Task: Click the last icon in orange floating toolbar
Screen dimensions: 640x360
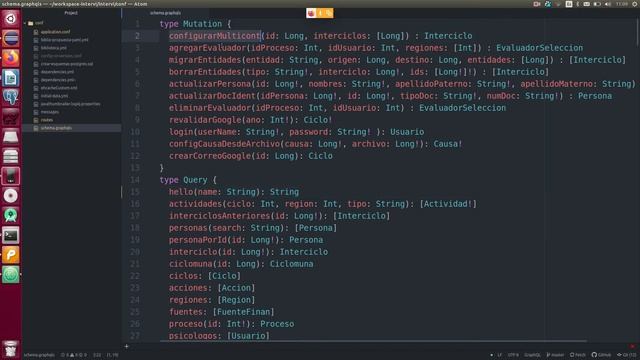Action: pyautogui.click(x=329, y=13)
